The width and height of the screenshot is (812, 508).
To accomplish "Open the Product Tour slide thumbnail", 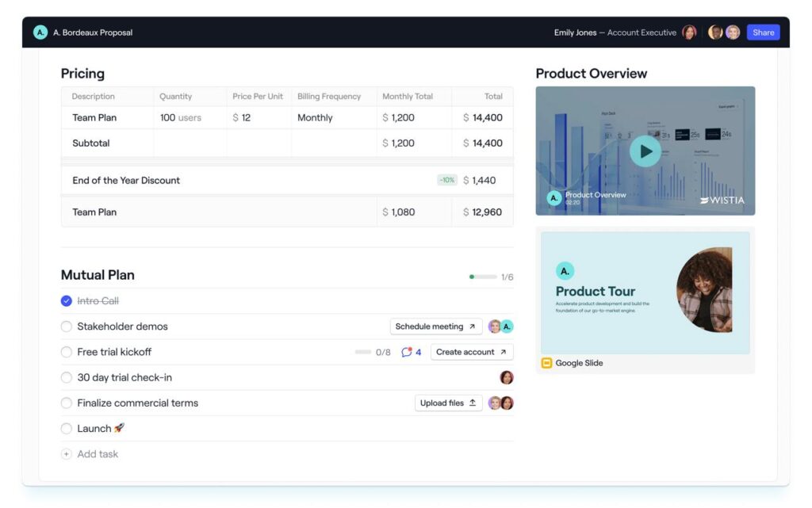I will pos(645,292).
